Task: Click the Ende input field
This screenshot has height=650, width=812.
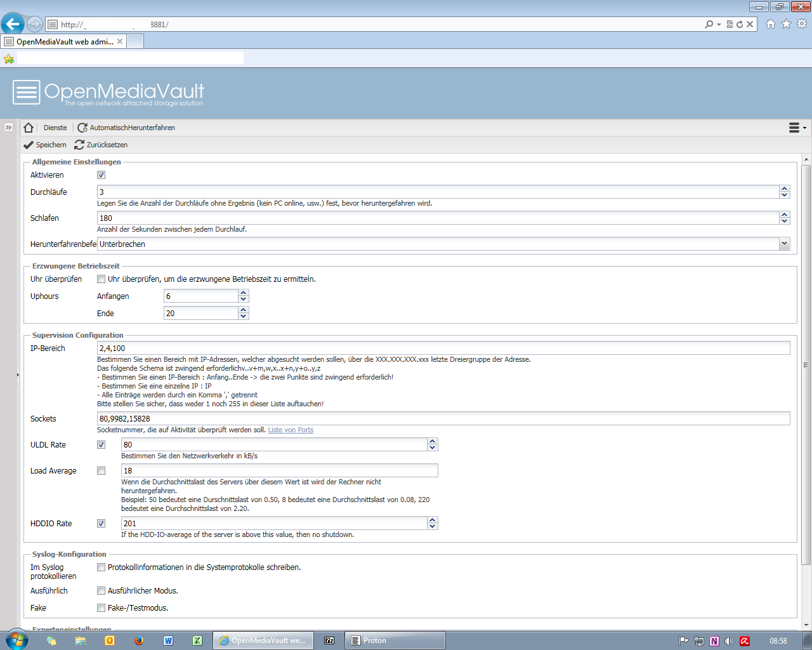Action: click(x=201, y=313)
